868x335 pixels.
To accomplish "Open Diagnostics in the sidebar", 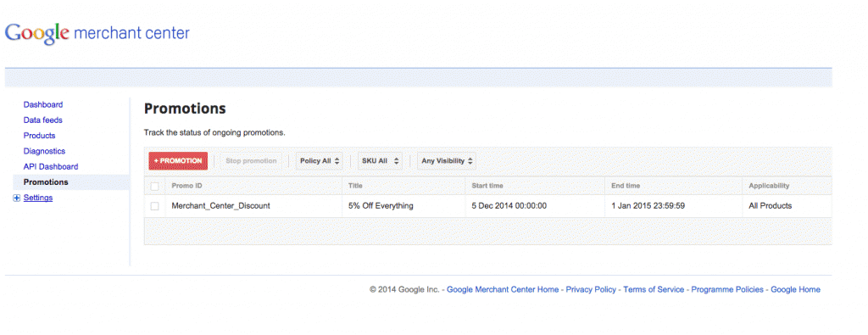I will point(44,151).
